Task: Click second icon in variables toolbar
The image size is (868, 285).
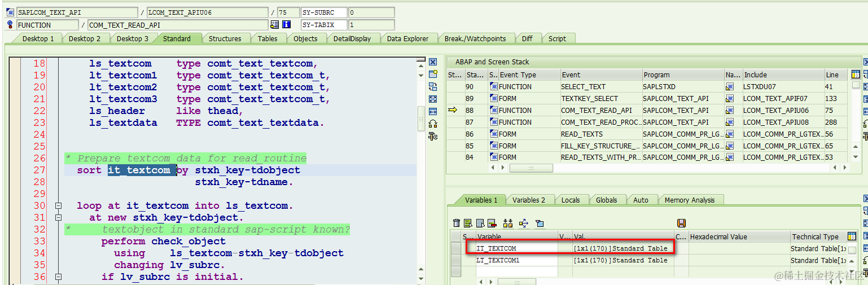Action: tap(468, 223)
